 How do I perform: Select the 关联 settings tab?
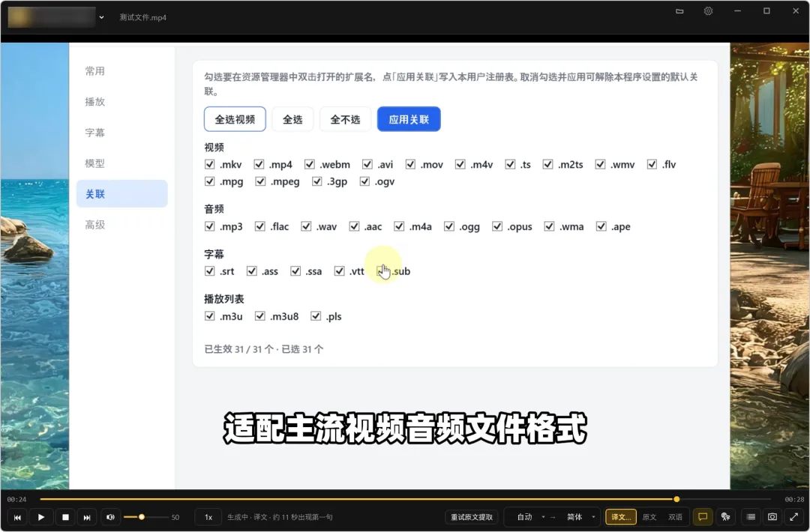click(x=122, y=193)
